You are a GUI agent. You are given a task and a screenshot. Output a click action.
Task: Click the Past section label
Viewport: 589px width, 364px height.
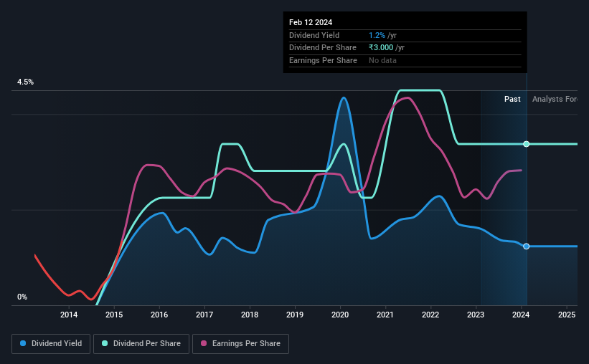coord(512,99)
